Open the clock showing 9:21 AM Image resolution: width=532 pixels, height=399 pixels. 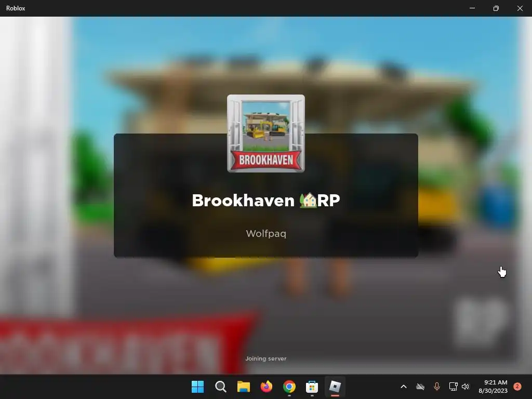point(493,387)
